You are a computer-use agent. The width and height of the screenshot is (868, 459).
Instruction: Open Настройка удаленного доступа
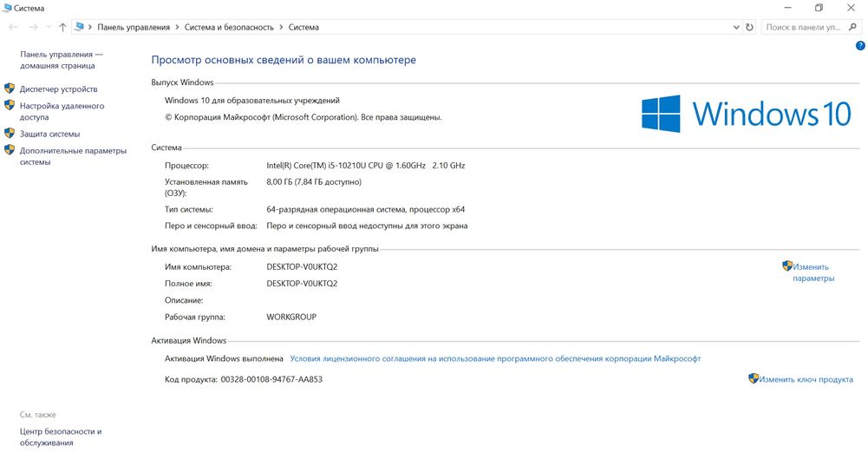[62, 111]
